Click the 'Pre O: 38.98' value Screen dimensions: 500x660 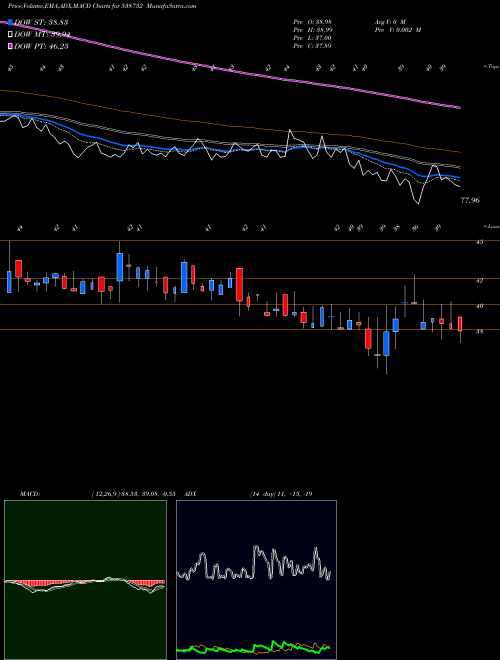click(312, 22)
